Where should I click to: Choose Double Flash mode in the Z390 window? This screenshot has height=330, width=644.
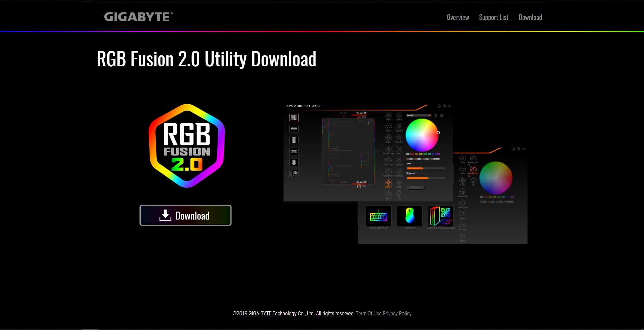click(x=388, y=149)
